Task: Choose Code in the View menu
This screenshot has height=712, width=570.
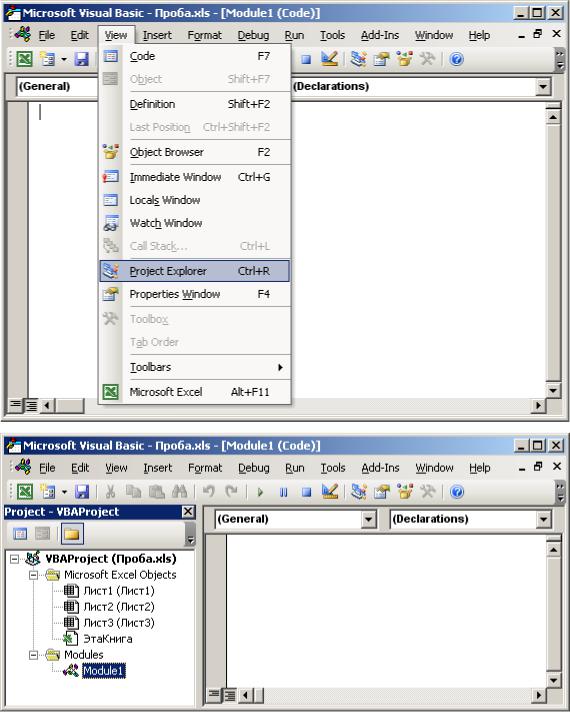Action: tap(195, 56)
